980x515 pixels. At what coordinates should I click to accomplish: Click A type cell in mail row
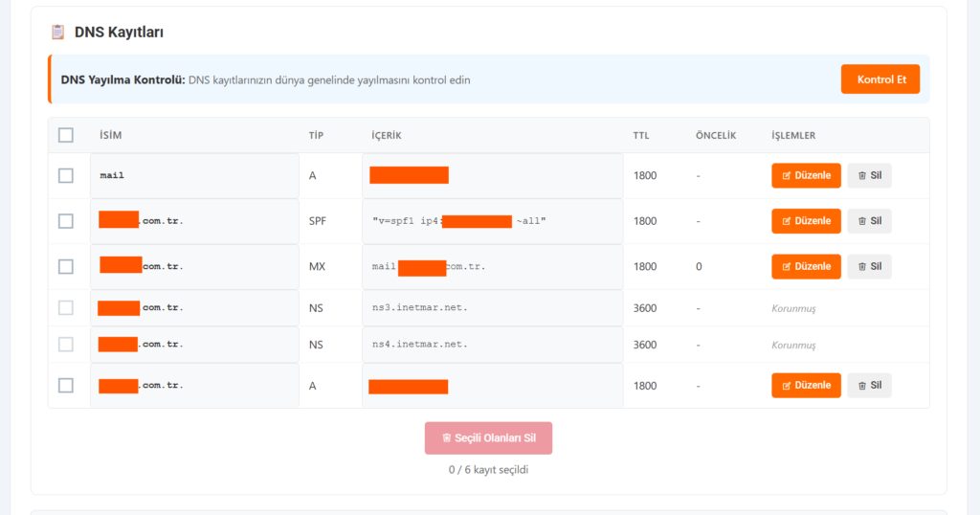coord(313,175)
